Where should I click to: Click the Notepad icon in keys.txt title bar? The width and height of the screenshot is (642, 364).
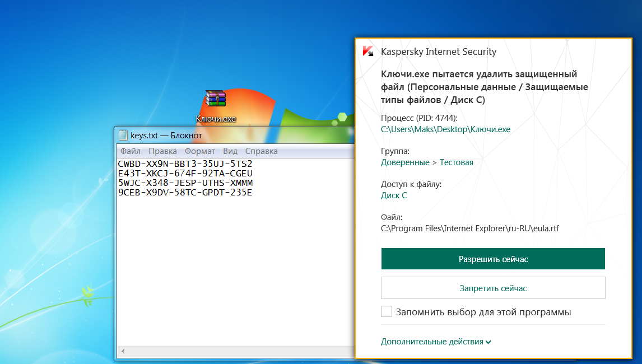[123, 135]
